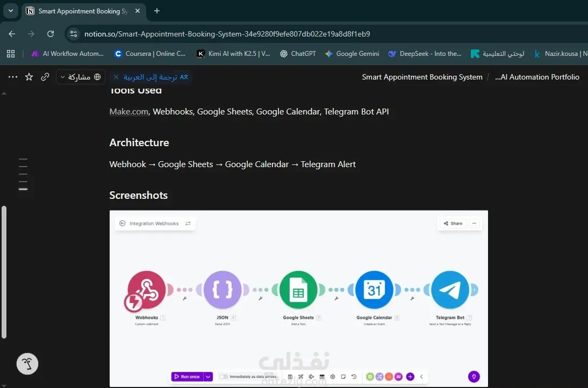Open a new browser tab
Image resolution: width=588 pixels, height=388 pixels.
pos(157,11)
